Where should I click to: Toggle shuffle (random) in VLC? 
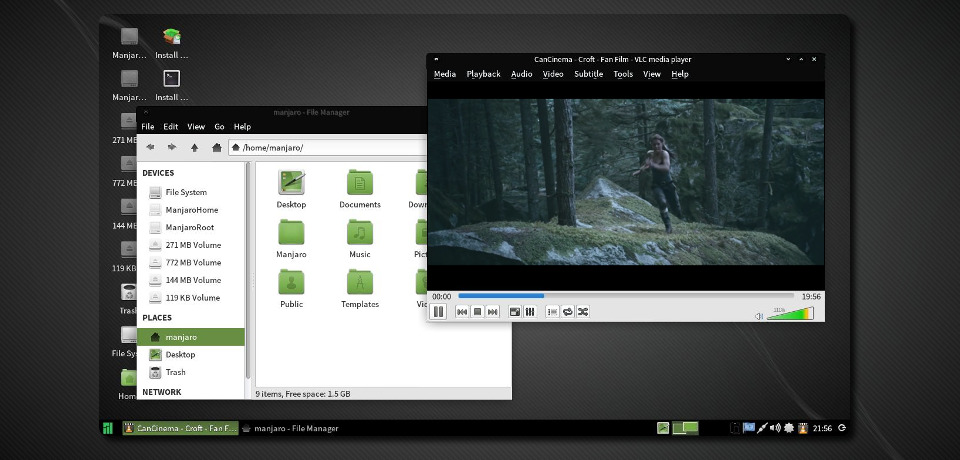pos(583,312)
